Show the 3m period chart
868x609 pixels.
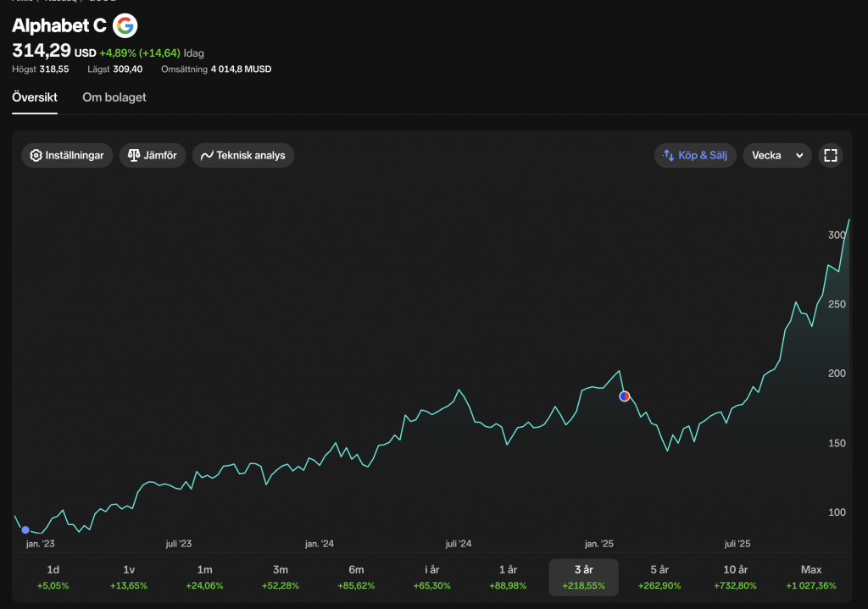tap(281, 577)
